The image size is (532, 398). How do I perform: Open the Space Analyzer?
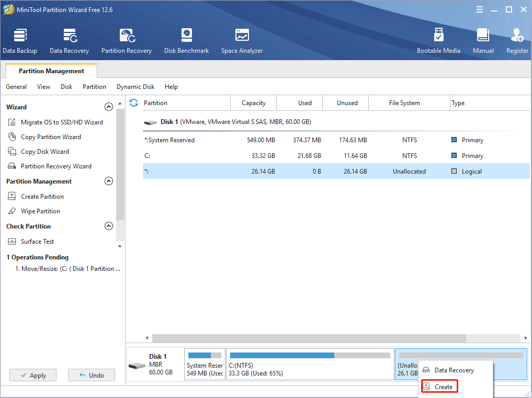(242, 41)
